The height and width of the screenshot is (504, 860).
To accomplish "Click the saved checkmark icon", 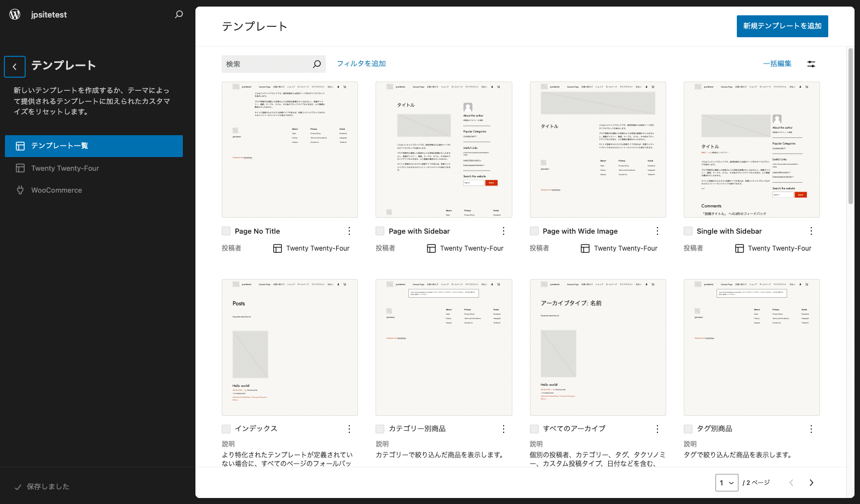I will tap(18, 487).
